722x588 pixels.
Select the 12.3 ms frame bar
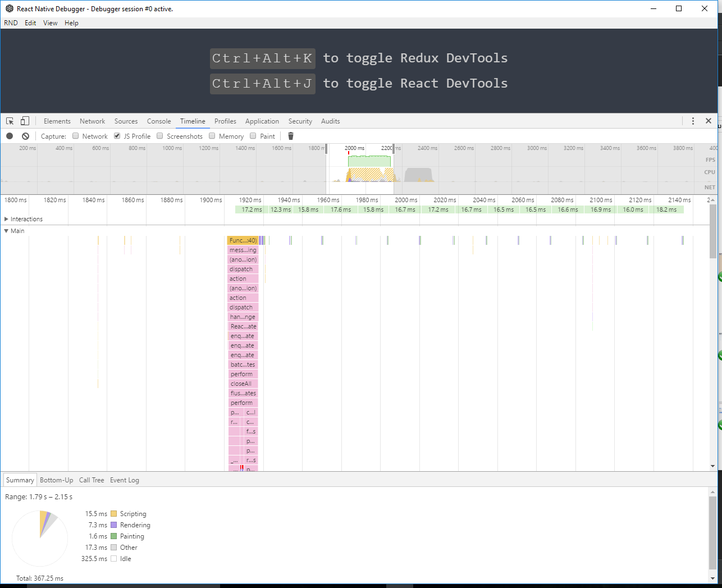(x=280, y=209)
